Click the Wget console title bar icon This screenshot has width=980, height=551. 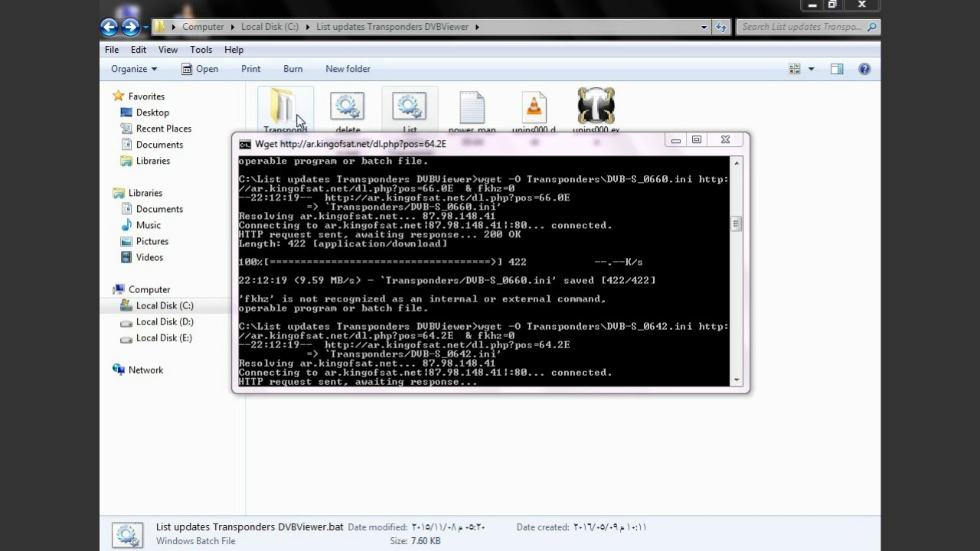pyautogui.click(x=245, y=144)
